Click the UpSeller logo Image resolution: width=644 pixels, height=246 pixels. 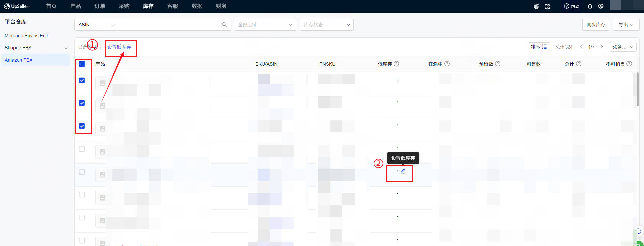coord(16,6)
